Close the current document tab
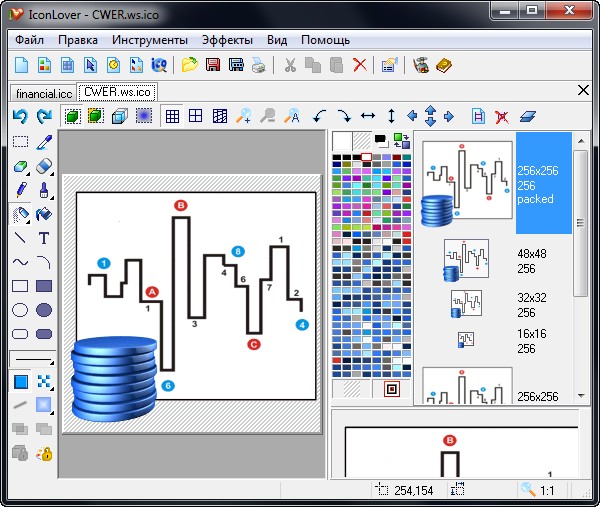The image size is (600, 507). coord(584,91)
